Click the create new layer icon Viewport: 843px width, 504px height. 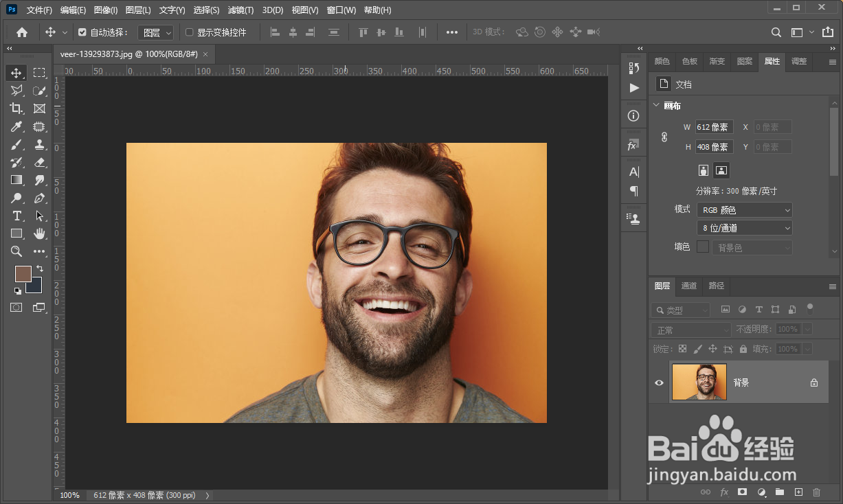(798, 492)
